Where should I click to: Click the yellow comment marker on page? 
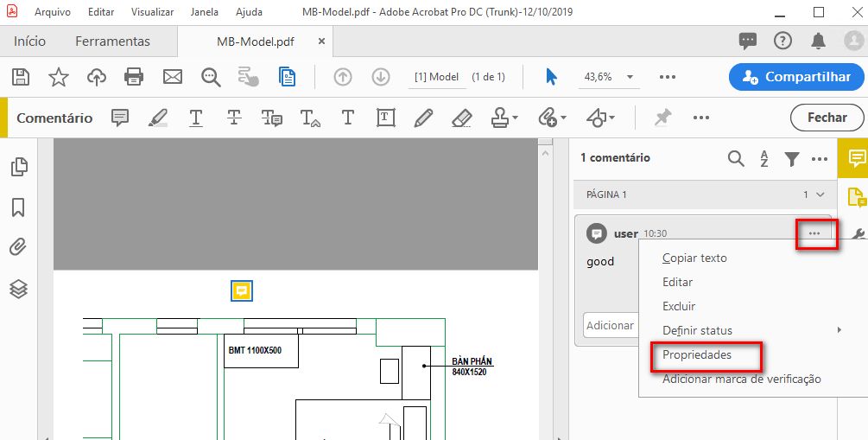(x=242, y=290)
